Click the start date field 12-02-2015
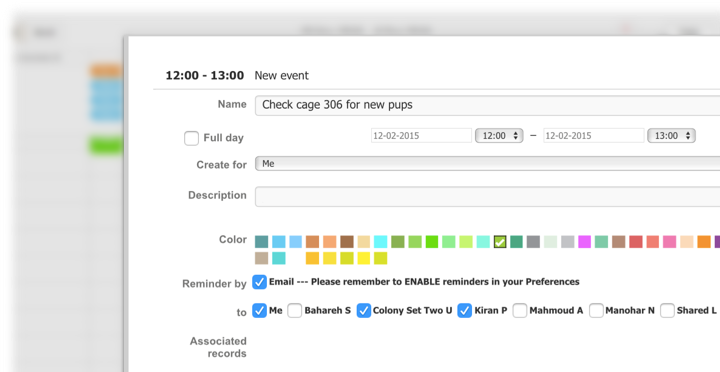 421,135
